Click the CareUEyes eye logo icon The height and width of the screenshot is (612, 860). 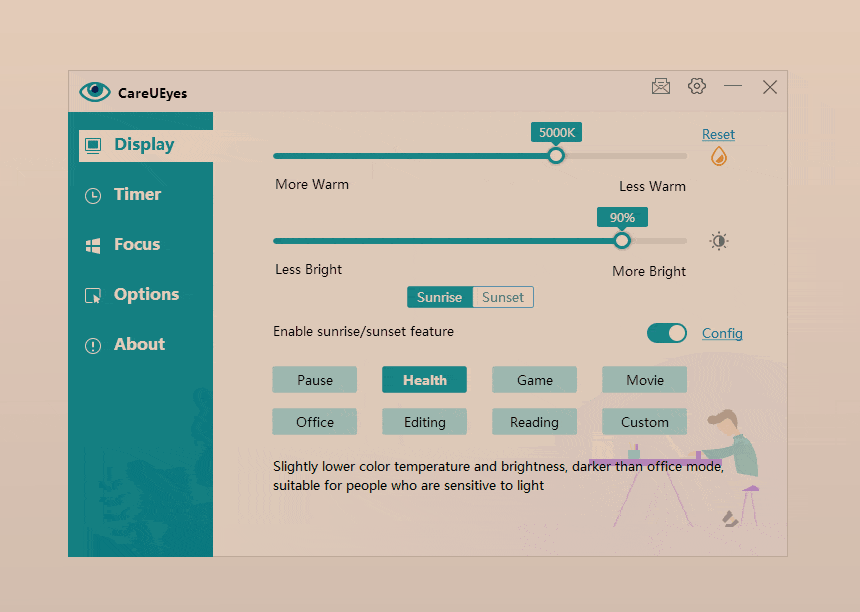click(95, 92)
